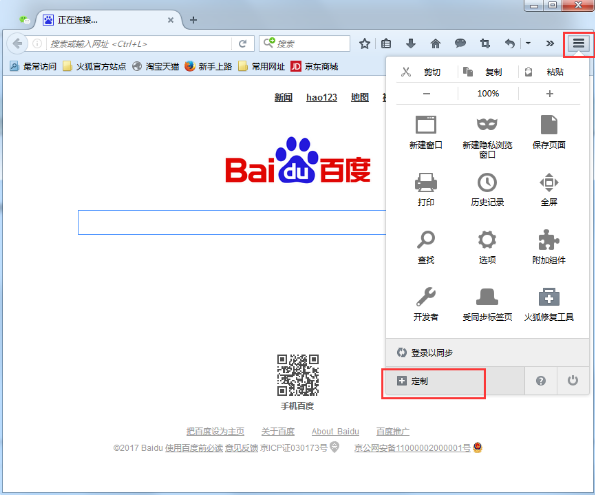Go back with the back arrow
595x495 pixels.
click(17, 44)
